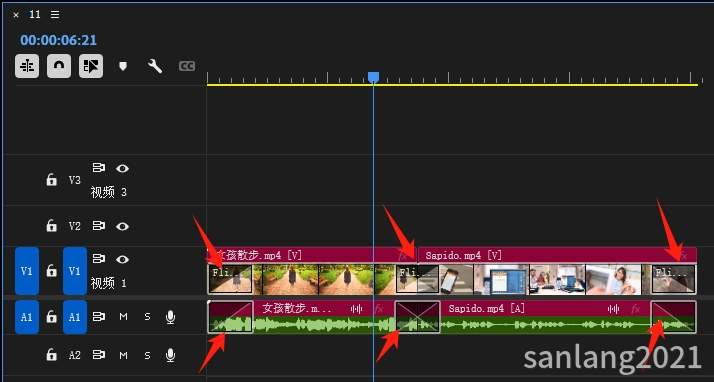Select audio crossfade between the A1 clips
This screenshot has width=714, height=382.
(418, 317)
